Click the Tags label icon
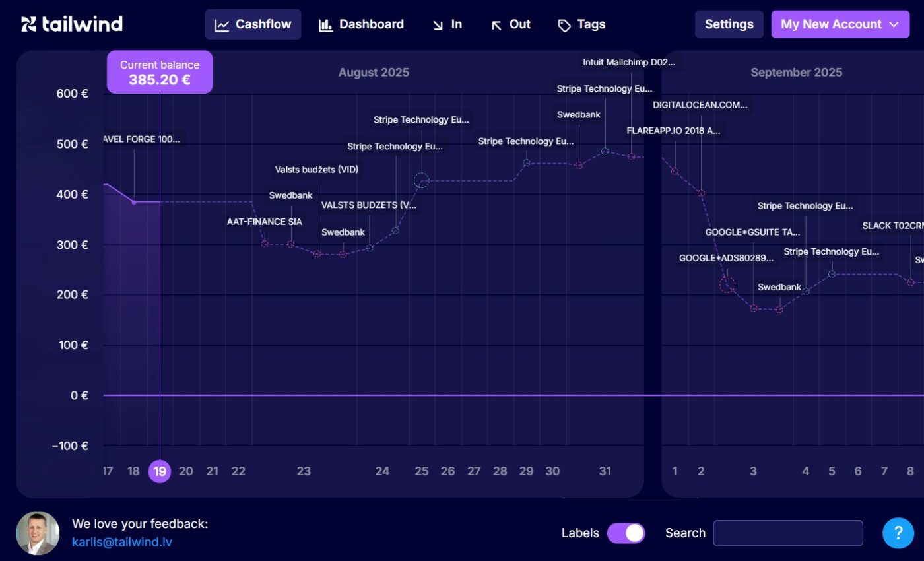 coord(564,26)
